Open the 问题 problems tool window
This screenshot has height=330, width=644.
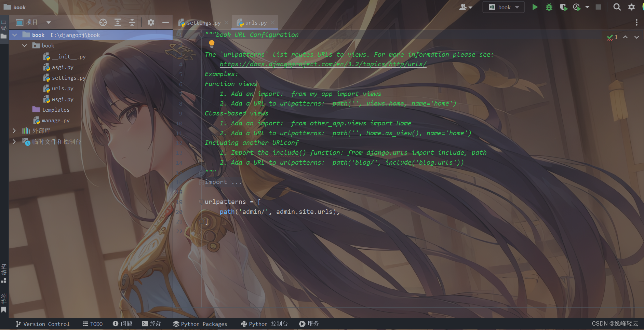pyautogui.click(x=122, y=324)
